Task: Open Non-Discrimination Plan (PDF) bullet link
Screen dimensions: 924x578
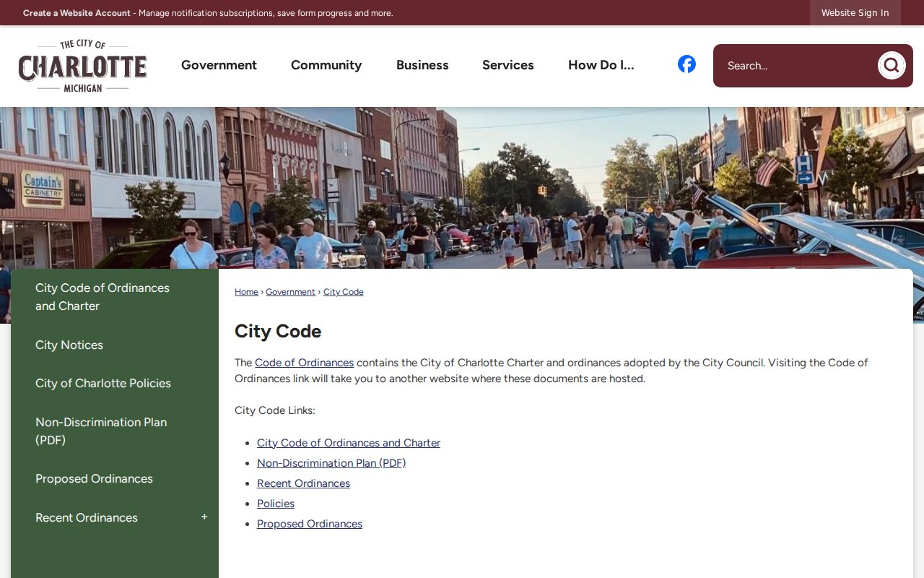Action: (331, 463)
